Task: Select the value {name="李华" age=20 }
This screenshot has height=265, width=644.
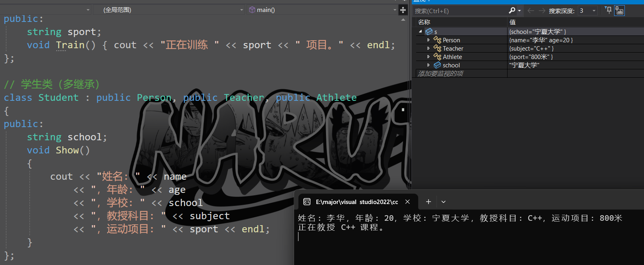Action: (x=541, y=40)
